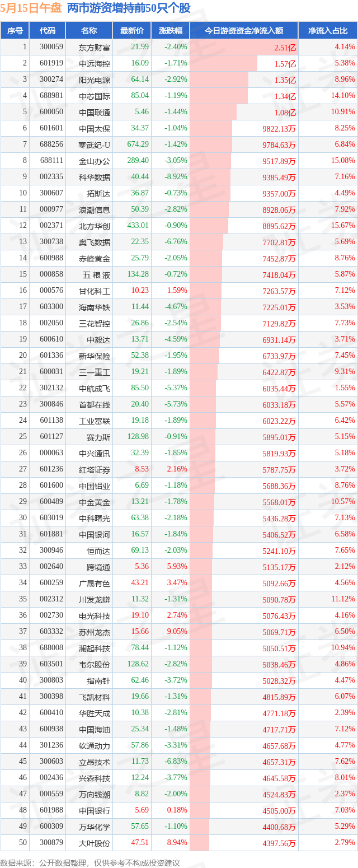358x868 pixels.
Task: Click ratio 15.67% for 北方华创
Action: click(x=343, y=226)
